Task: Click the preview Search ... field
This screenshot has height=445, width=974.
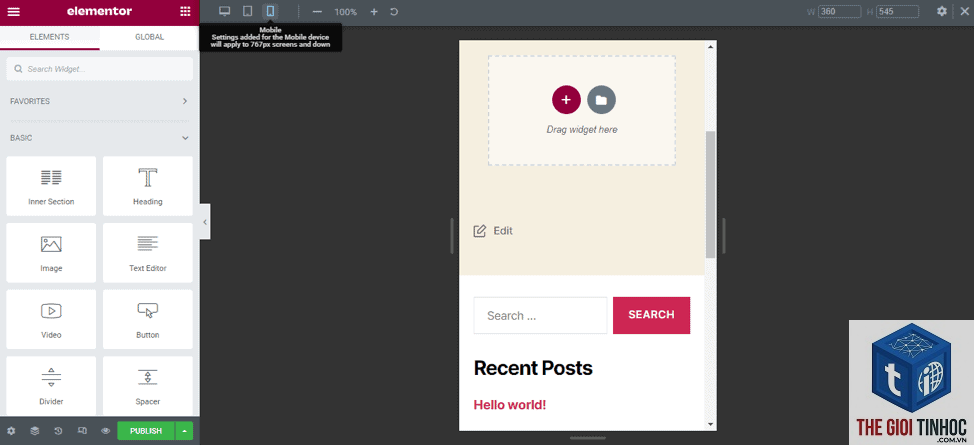Action: click(x=540, y=315)
